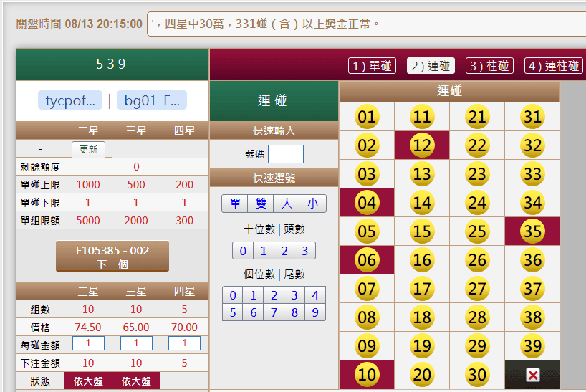The width and height of the screenshot is (586, 392).
Task: Click ball number 19
Action: [422, 346]
